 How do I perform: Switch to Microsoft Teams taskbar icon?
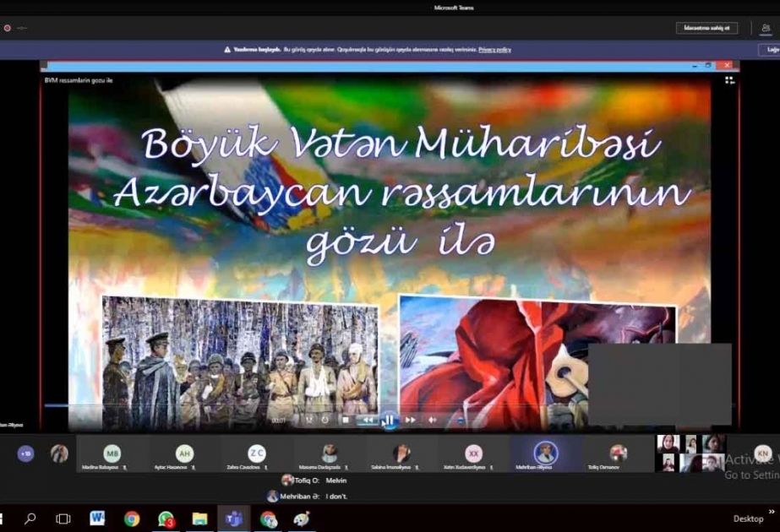tap(233, 519)
